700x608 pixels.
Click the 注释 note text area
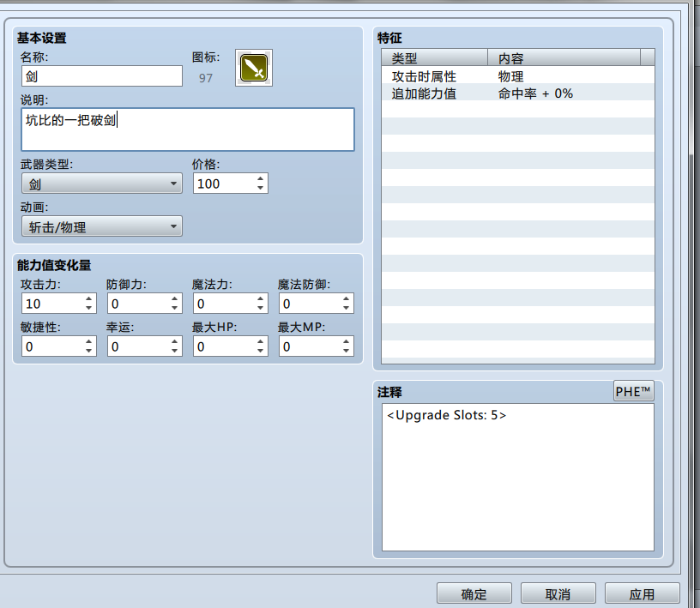point(518,477)
